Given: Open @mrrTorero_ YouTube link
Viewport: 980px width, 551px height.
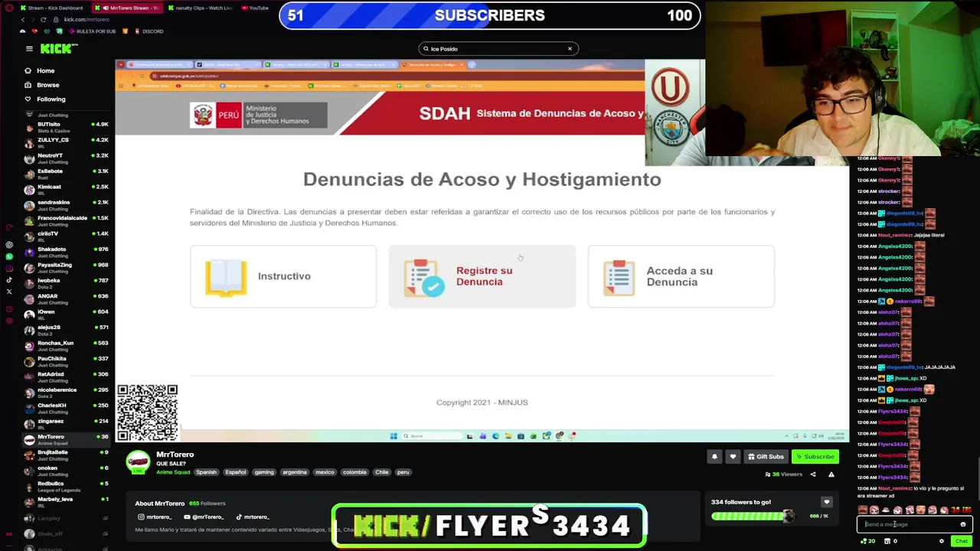Looking at the screenshot, I should pos(204,517).
